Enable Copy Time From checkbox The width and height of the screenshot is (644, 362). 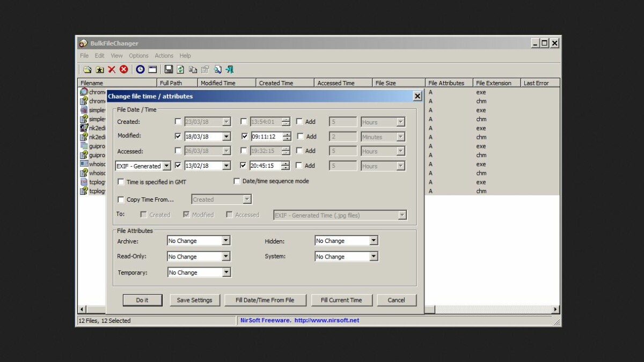121,199
